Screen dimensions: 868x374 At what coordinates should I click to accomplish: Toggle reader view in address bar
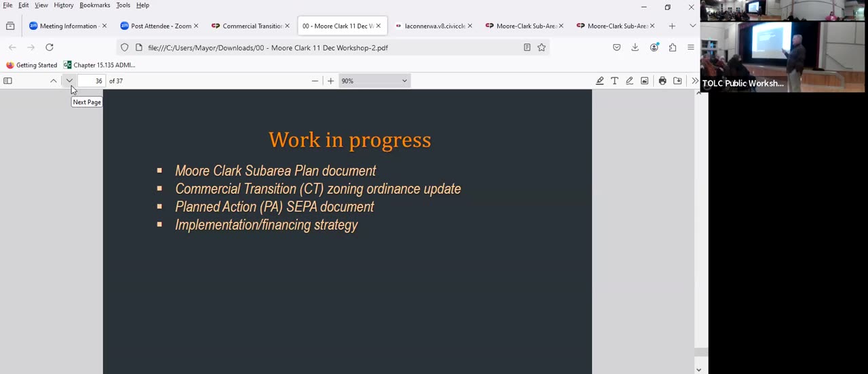pos(527,47)
